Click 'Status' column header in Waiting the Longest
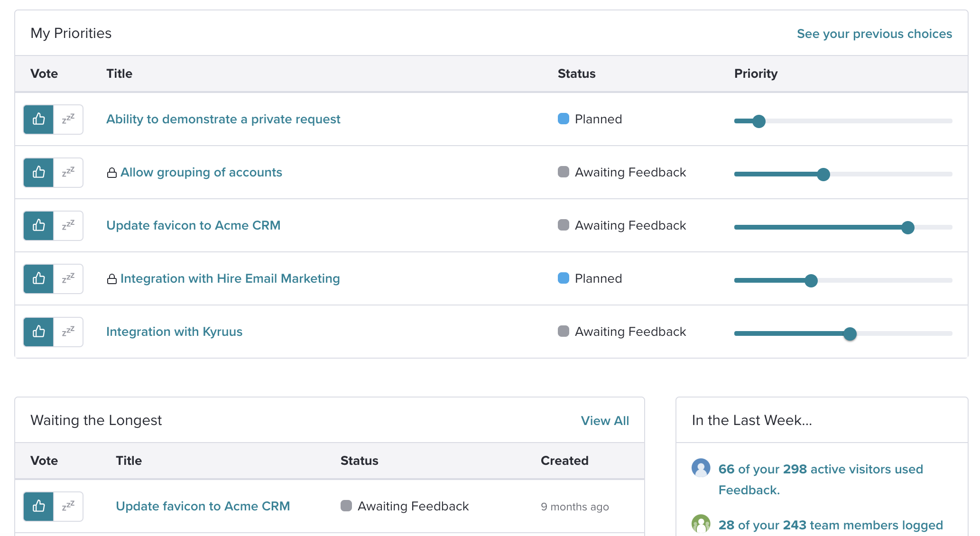Viewport: 980px width, 536px height. point(359,461)
